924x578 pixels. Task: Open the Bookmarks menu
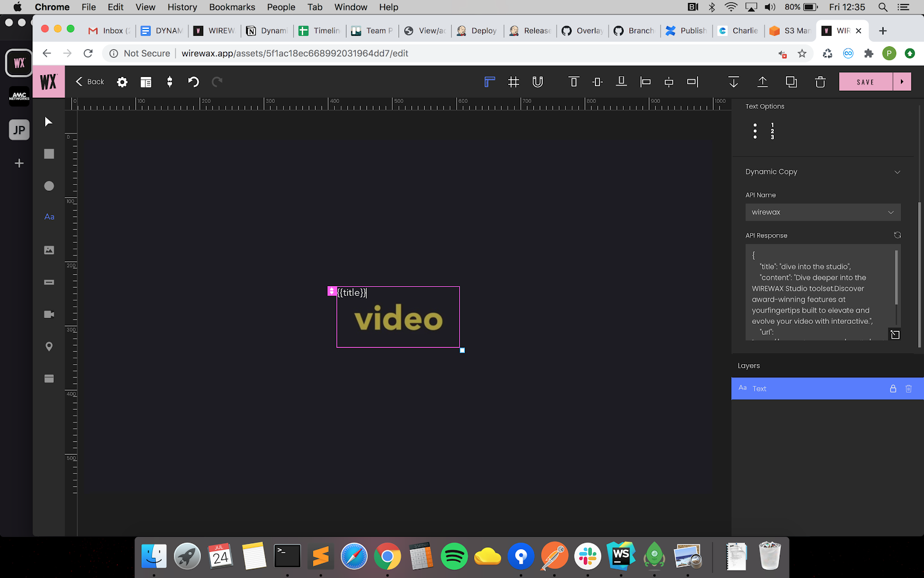pyautogui.click(x=232, y=7)
